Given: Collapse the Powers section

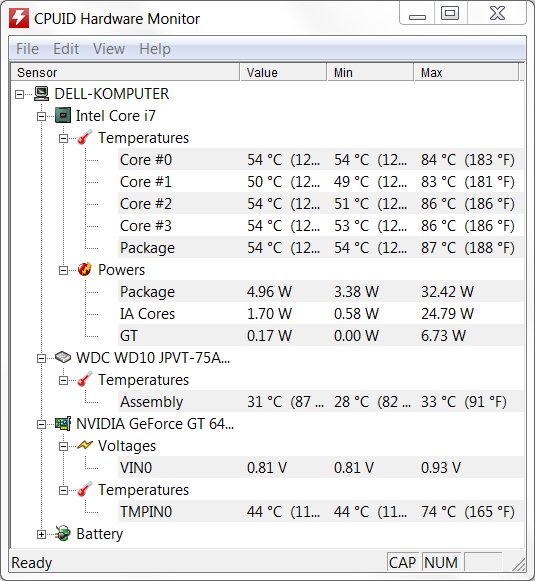Looking at the screenshot, I should [x=63, y=270].
